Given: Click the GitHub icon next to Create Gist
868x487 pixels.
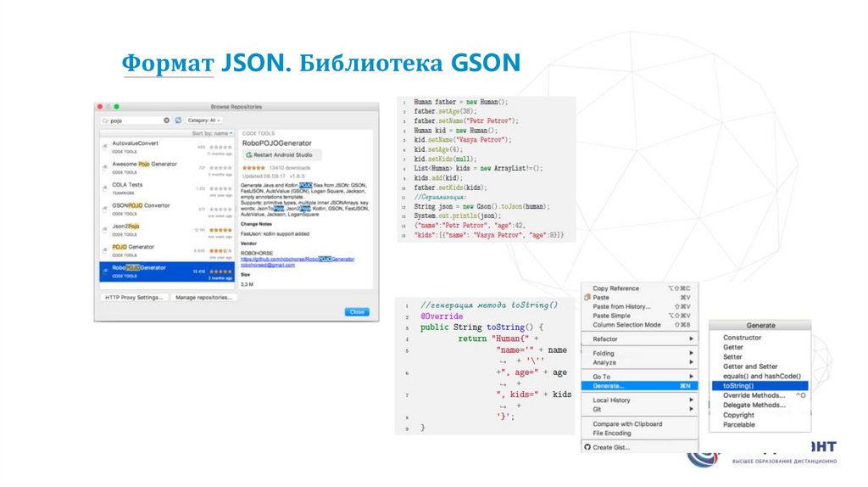Looking at the screenshot, I should (587, 447).
